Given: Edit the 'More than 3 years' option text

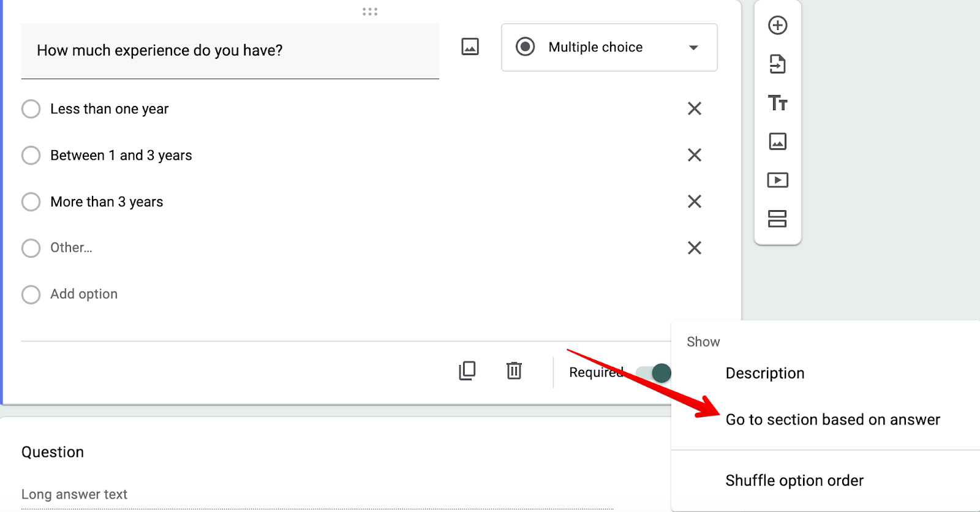Looking at the screenshot, I should [107, 202].
